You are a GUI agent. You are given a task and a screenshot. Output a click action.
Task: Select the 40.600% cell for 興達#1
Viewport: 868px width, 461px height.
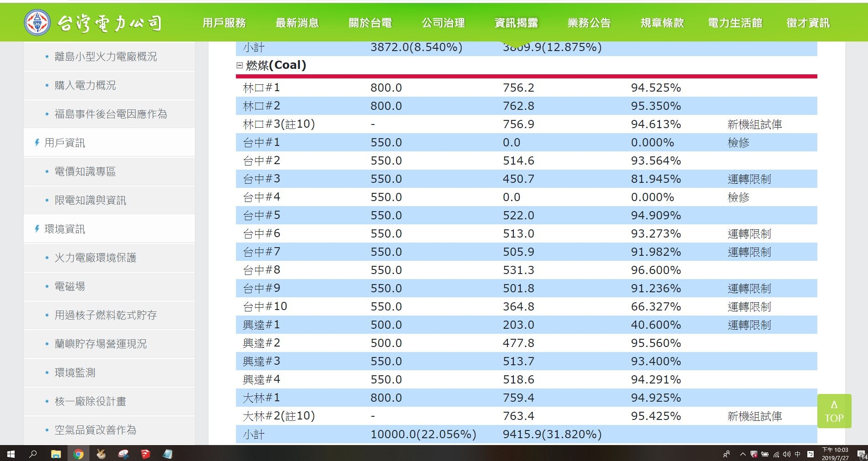656,325
